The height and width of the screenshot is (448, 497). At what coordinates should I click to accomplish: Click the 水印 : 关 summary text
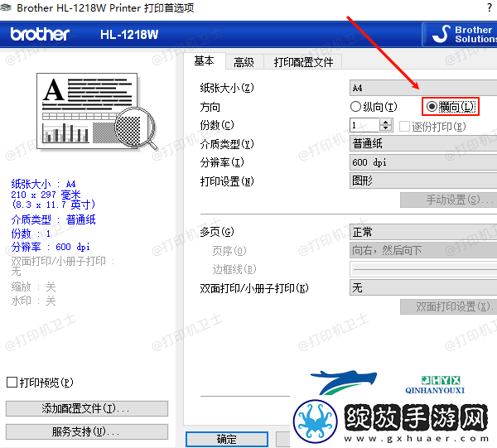click(x=34, y=301)
